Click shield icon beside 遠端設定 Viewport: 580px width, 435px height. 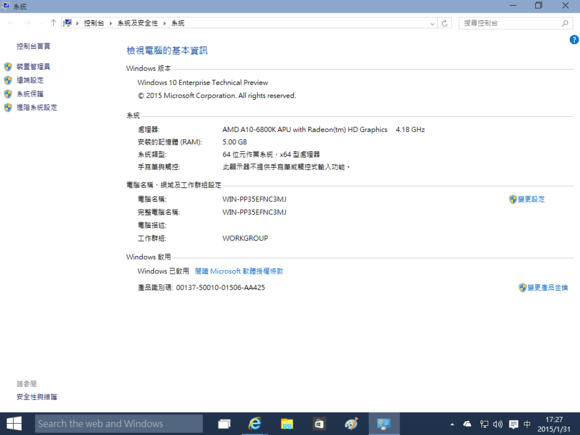8,80
